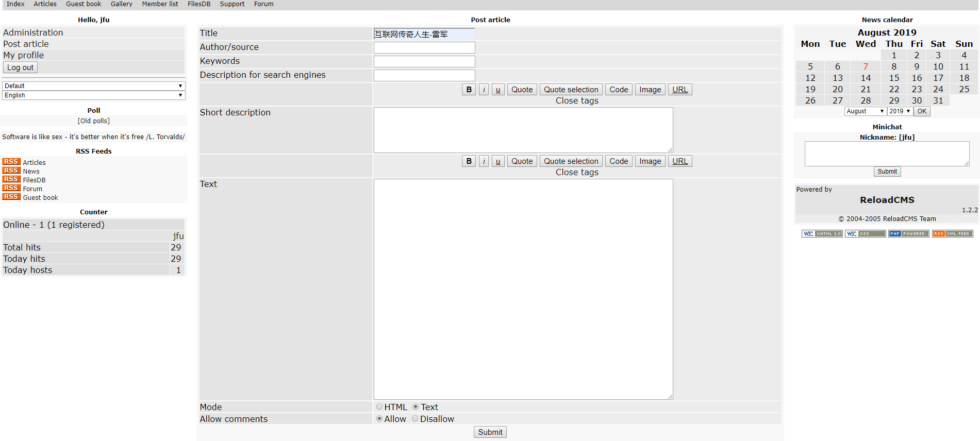Open Member list in top navigation

coord(160,4)
